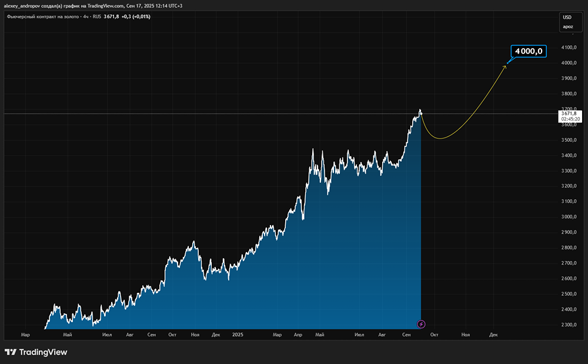Viewport: 588px width, 364px height.
Task: Click the 2300,0 level on price scale
Action: point(569,325)
